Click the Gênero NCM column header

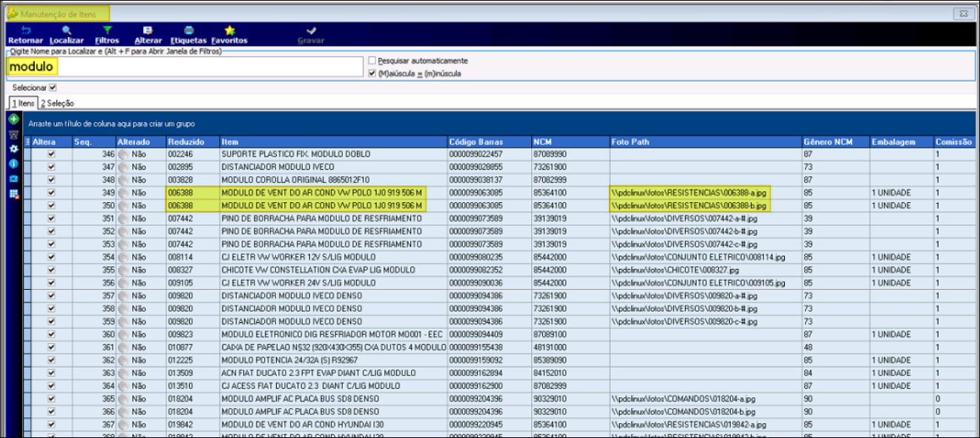tap(836, 142)
